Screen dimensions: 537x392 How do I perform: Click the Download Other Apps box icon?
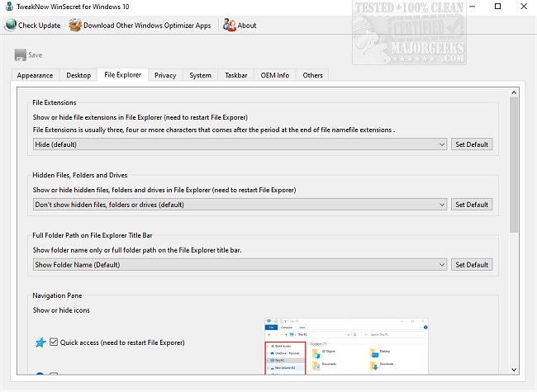point(75,25)
